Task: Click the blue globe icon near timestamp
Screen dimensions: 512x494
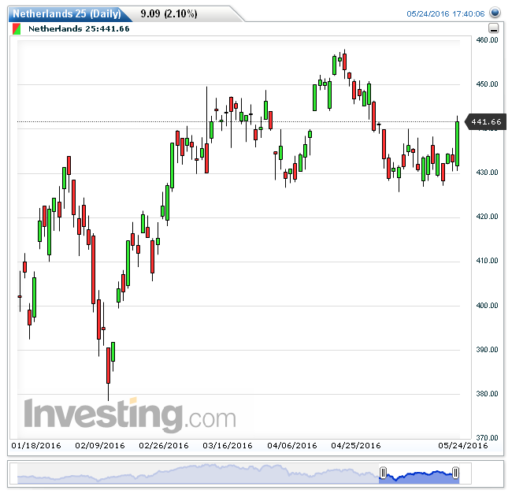Action: pos(495,13)
